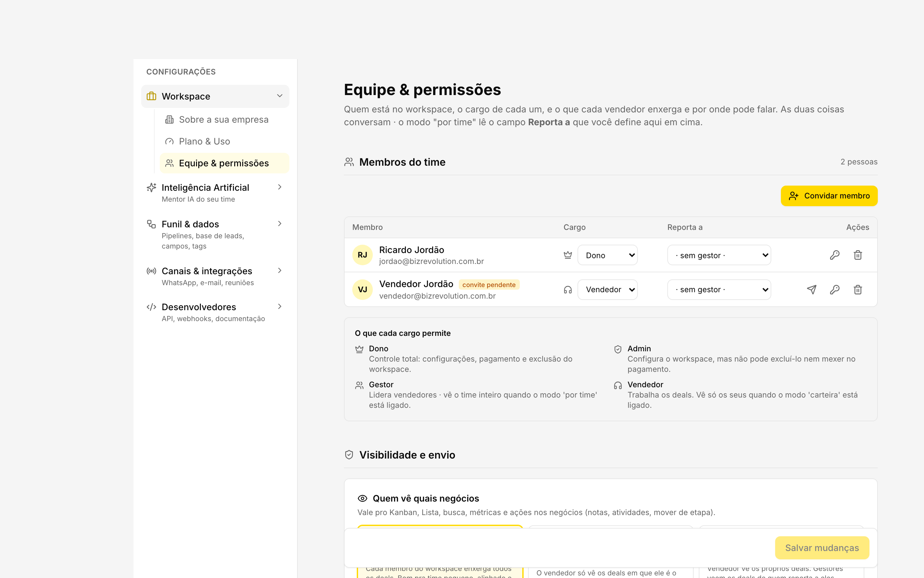Click the Visibilidade e envio heading
The height and width of the screenshot is (578, 924).
point(407,455)
